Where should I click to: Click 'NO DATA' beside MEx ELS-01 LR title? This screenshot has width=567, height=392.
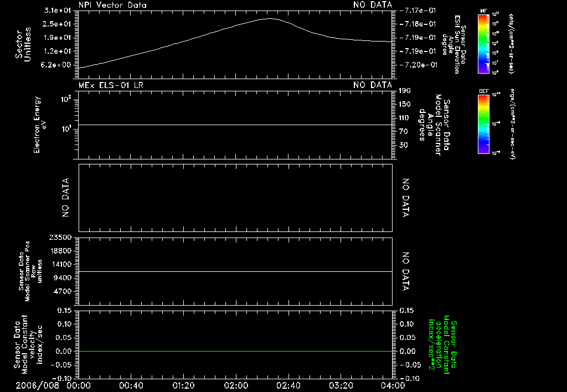pyautogui.click(x=373, y=85)
